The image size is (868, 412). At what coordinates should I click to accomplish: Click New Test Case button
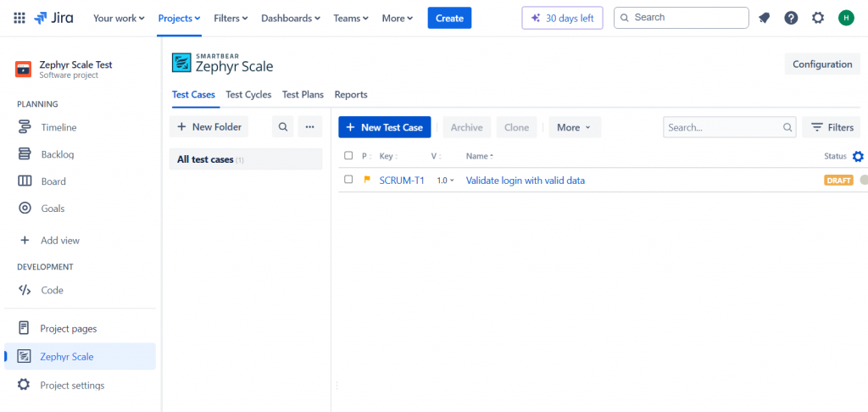point(385,127)
